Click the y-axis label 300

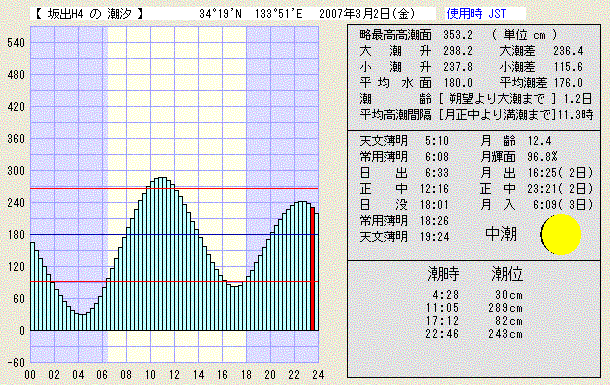(x=16, y=170)
